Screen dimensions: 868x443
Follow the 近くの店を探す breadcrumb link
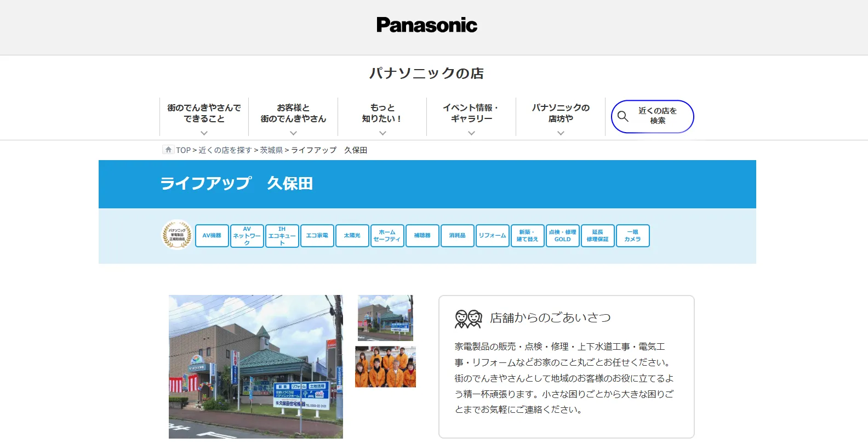pos(225,150)
